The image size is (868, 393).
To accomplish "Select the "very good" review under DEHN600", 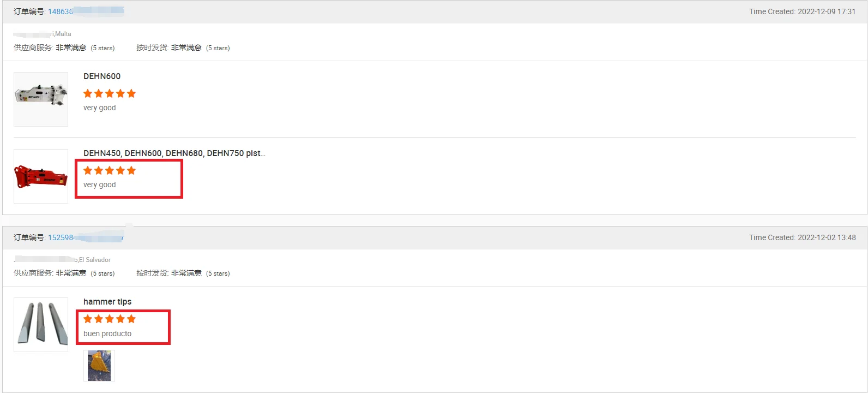I will coord(100,108).
